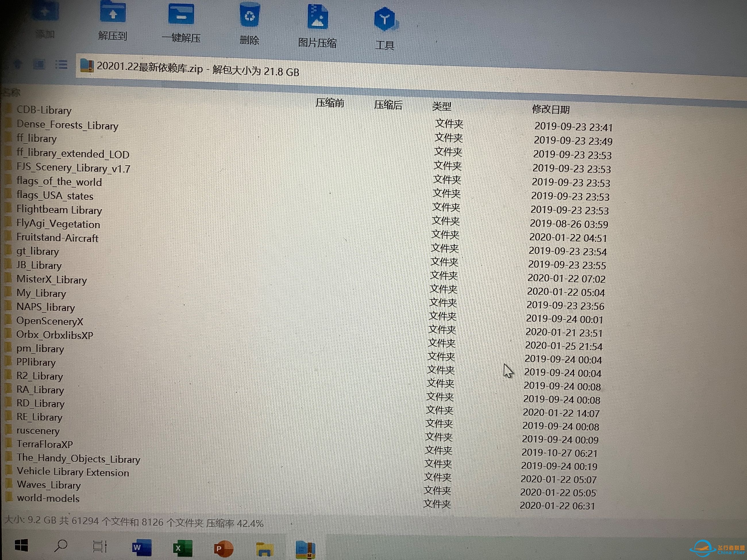The height and width of the screenshot is (560, 747).
Task: Select the FlyAgi_Vegetation folder
Action: pos(58,224)
